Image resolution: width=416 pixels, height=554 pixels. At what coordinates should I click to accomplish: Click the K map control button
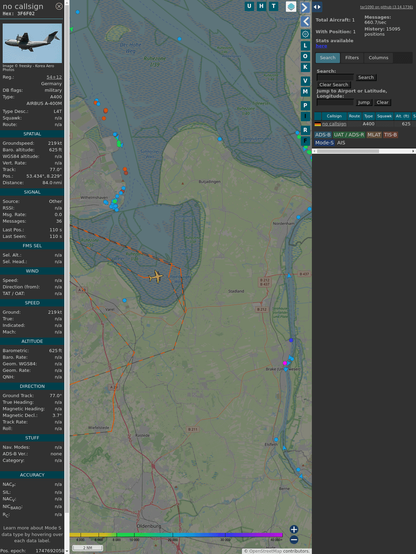pos(305,67)
